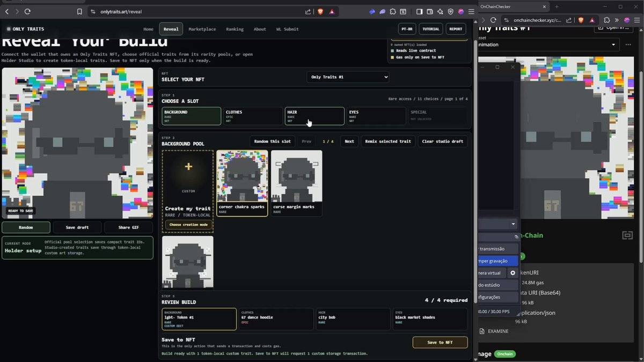
Task: Open Brave Shields in the OnChainChecker window
Action: tap(581, 20)
